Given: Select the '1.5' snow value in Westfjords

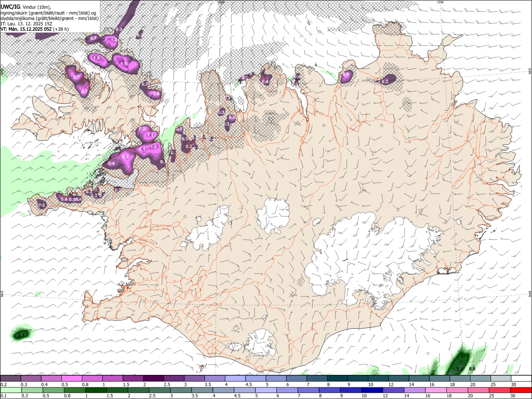Looking at the screenshot, I should click(x=123, y=64).
